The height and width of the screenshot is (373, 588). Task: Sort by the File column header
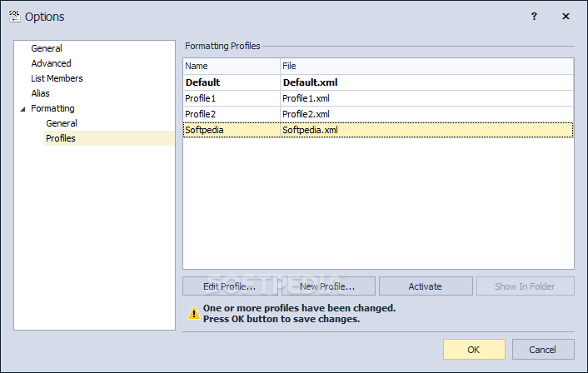[x=426, y=66]
